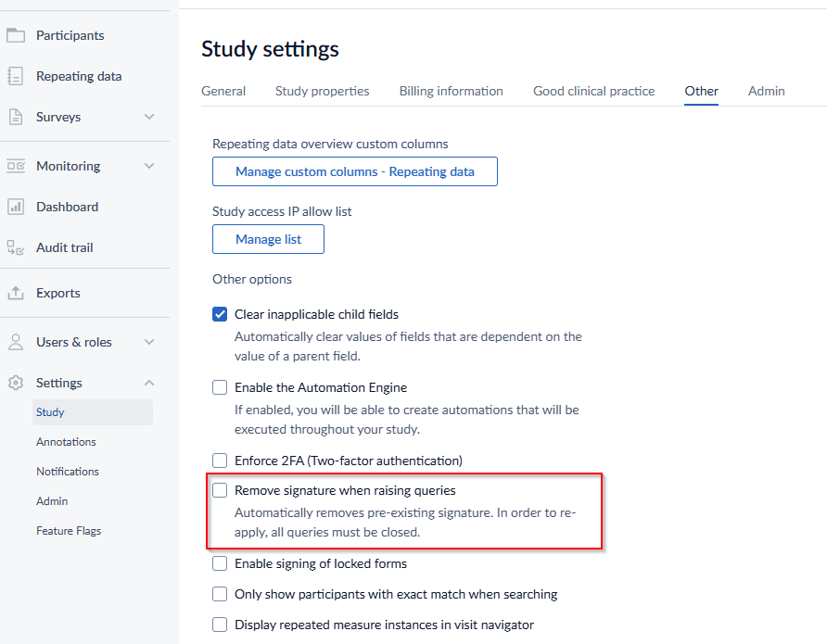The image size is (827, 644).
Task: Switch to Good clinical practice tab
Action: 594,91
